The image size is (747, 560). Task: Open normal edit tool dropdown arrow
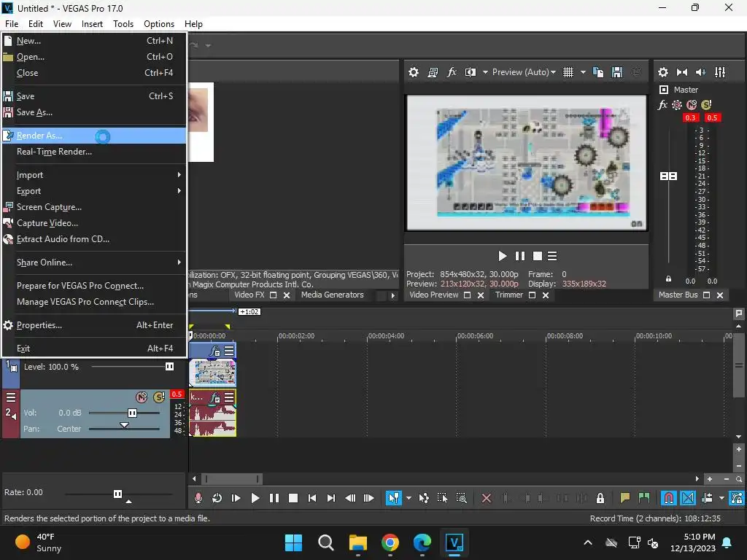[x=409, y=498]
